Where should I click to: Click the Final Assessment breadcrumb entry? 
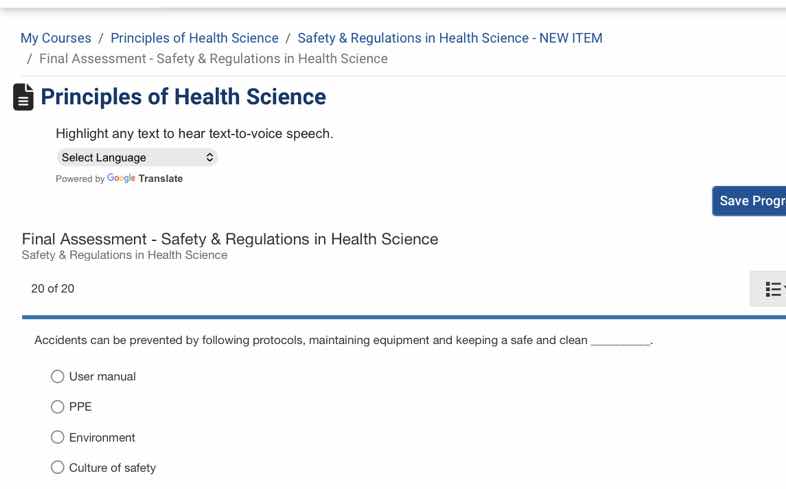click(213, 59)
